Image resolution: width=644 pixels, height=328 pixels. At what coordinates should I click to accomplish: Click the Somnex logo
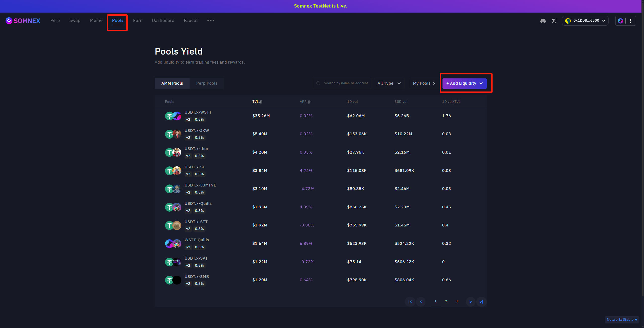point(23,21)
